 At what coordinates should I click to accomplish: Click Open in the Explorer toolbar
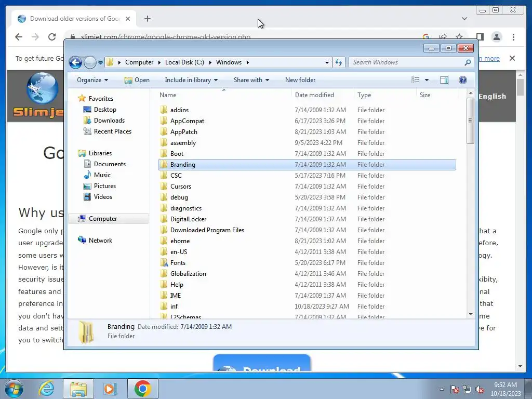[x=137, y=80]
